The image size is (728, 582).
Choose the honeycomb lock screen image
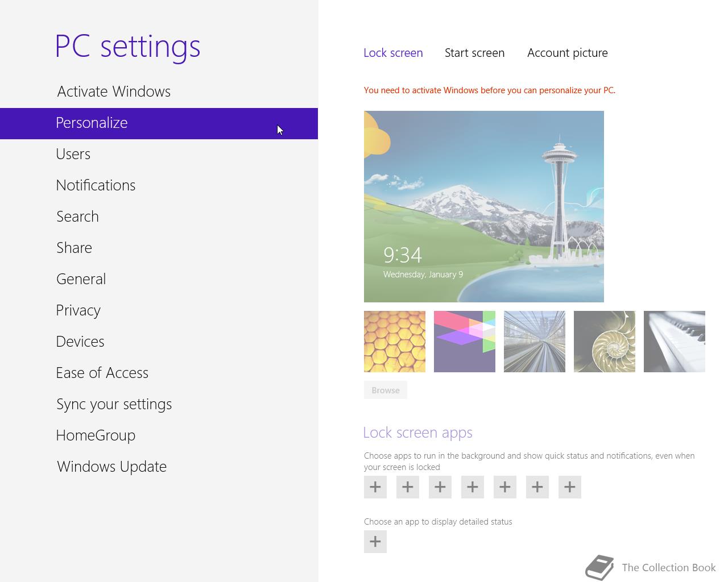[395, 342]
